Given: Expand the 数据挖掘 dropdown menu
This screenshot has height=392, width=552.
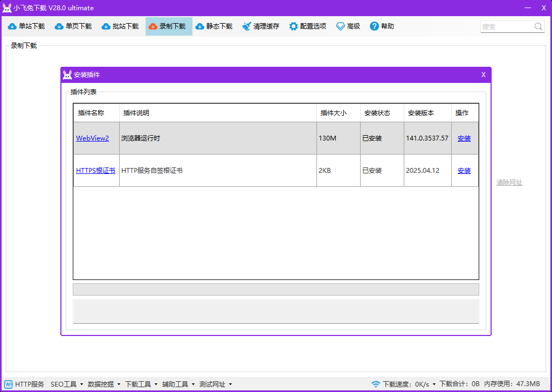Looking at the screenshot, I should 104,384.
